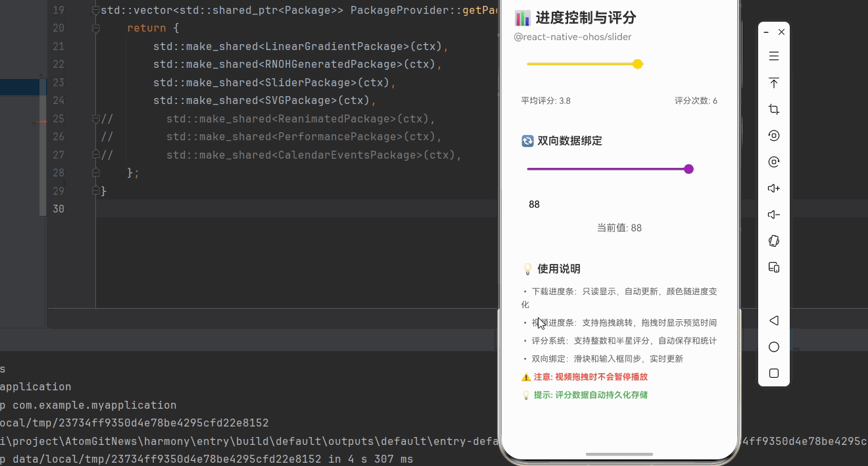The height and width of the screenshot is (466, 868).
Task: Collapse code fold at line 19
Action: (96, 11)
